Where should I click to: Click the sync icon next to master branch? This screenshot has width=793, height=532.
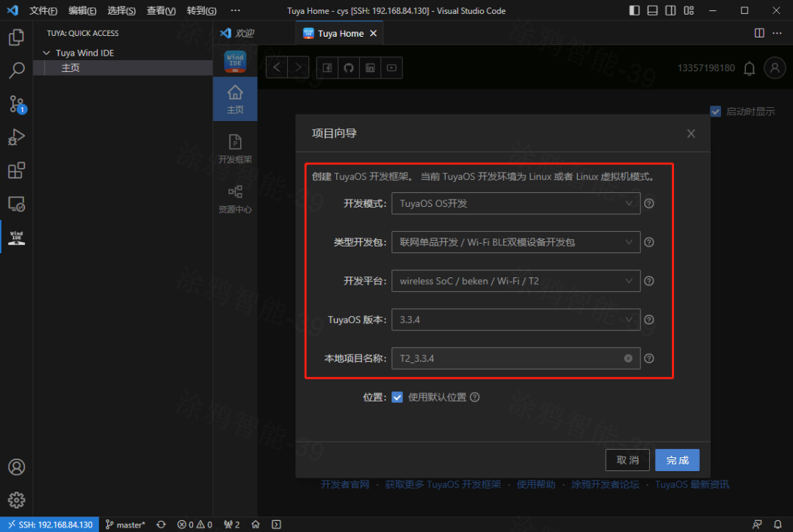[160, 525]
